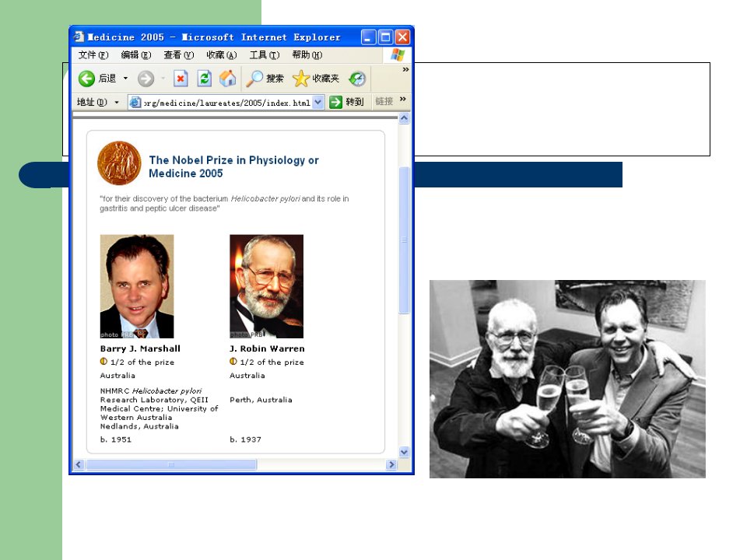Viewport: 747px width, 560px height.
Task: Click the horizontal scrollbar thumb
Action: [171, 464]
